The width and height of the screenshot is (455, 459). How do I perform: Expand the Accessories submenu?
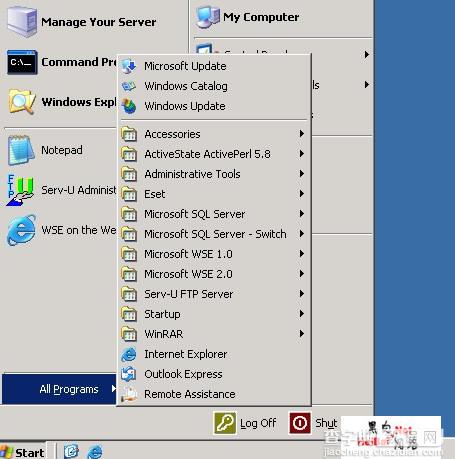click(214, 134)
